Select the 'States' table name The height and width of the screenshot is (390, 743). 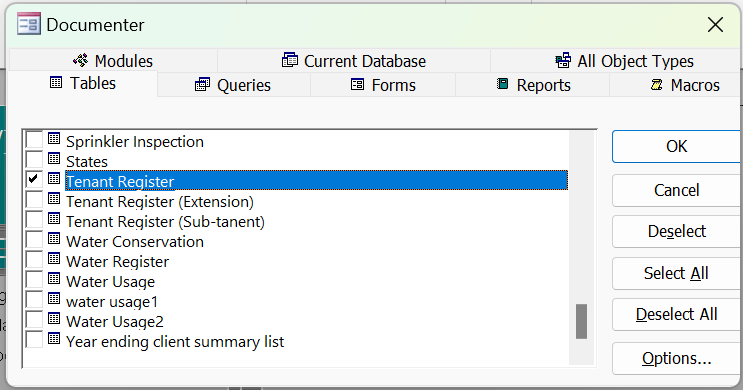[87, 162]
